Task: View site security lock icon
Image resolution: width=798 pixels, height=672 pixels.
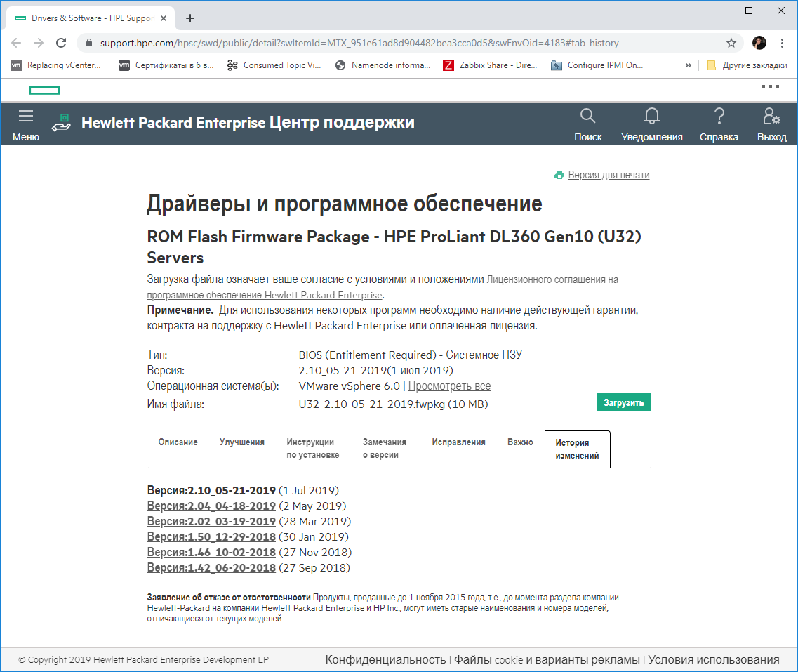Action: point(89,43)
